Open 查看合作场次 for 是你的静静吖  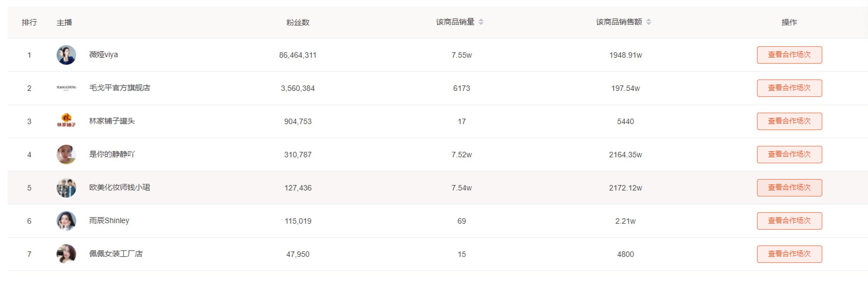pos(789,154)
